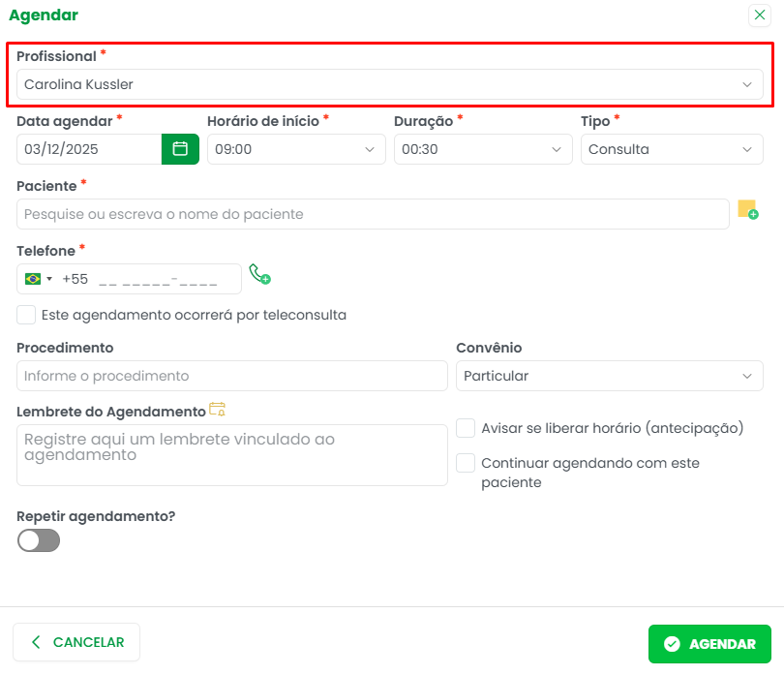Close the Agendar dialog with X
The width and height of the screenshot is (784, 675).
[x=760, y=15]
